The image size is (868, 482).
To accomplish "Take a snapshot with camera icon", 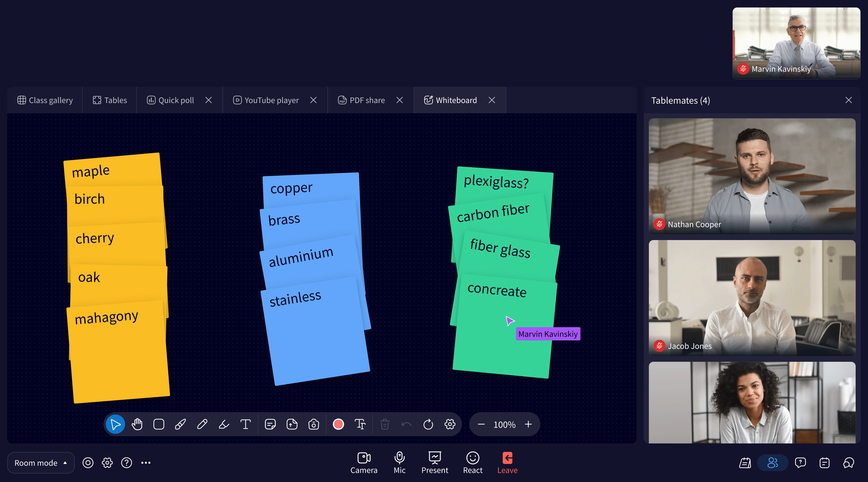I will (x=313, y=424).
